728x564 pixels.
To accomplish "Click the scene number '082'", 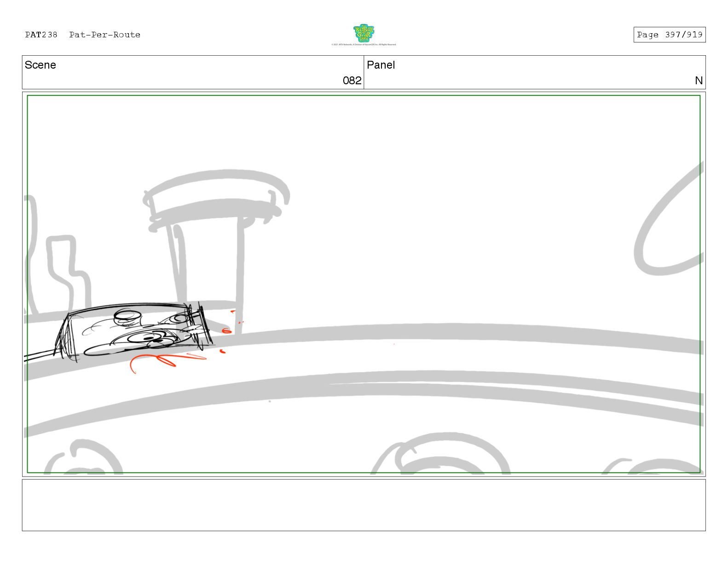I will point(352,81).
